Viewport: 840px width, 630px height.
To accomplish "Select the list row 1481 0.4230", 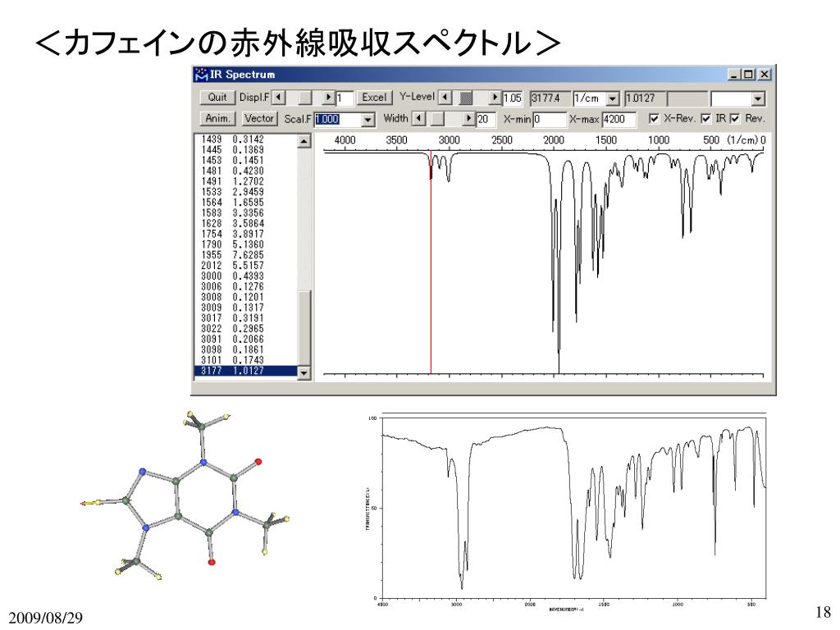I will click(246, 171).
